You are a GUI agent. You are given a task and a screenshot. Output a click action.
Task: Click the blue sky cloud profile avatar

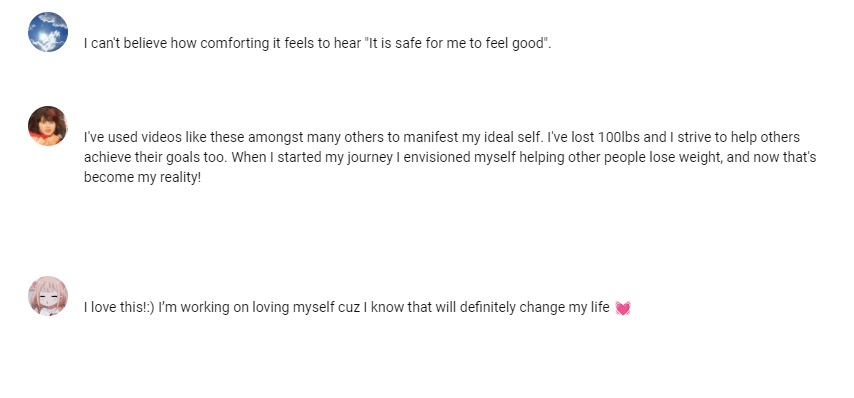(x=48, y=32)
